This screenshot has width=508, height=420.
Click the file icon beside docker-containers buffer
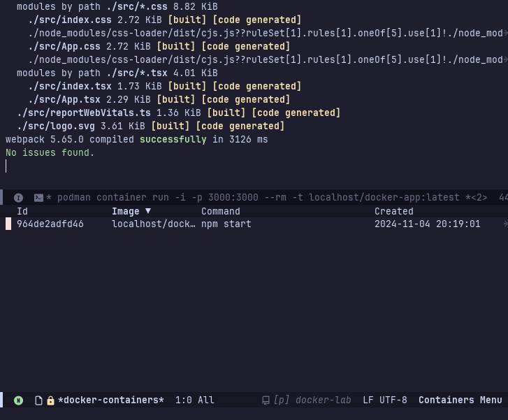click(39, 400)
